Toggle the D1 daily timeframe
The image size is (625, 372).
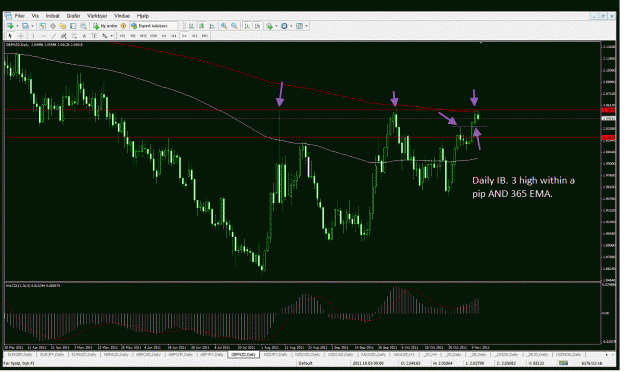tap(184, 36)
